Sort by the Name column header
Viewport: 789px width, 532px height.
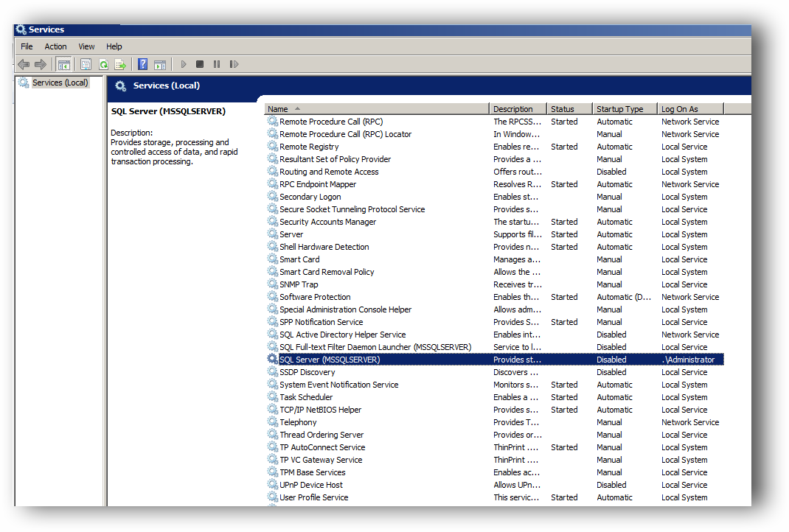(376, 109)
